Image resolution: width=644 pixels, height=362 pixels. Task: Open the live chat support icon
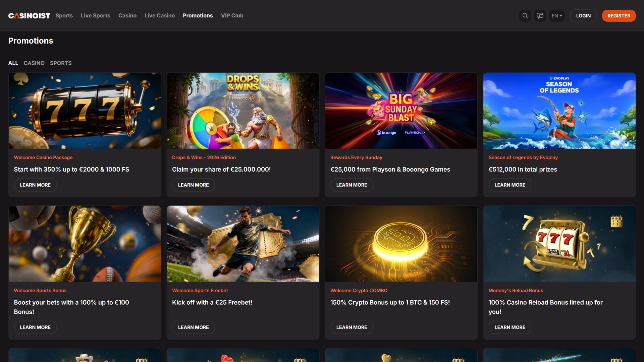(x=540, y=16)
